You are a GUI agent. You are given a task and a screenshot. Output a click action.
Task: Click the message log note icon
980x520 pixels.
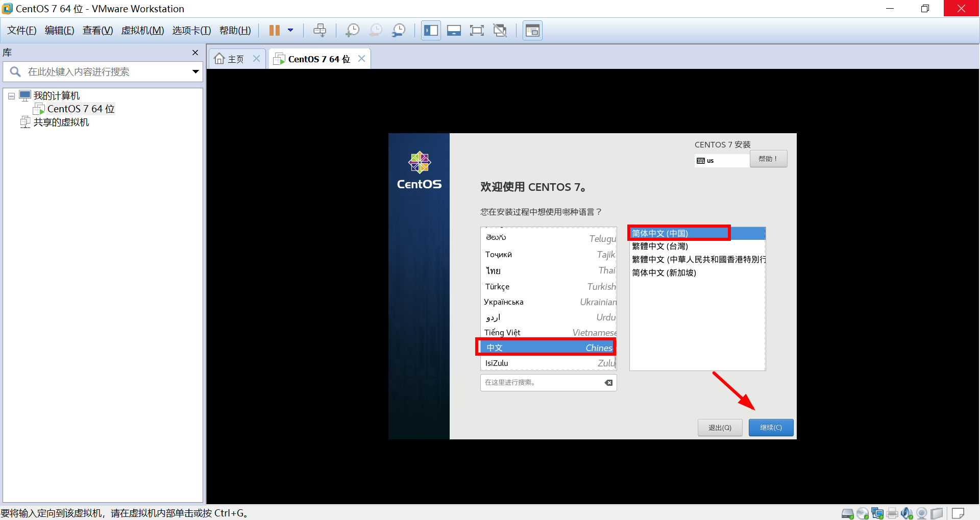(958, 513)
